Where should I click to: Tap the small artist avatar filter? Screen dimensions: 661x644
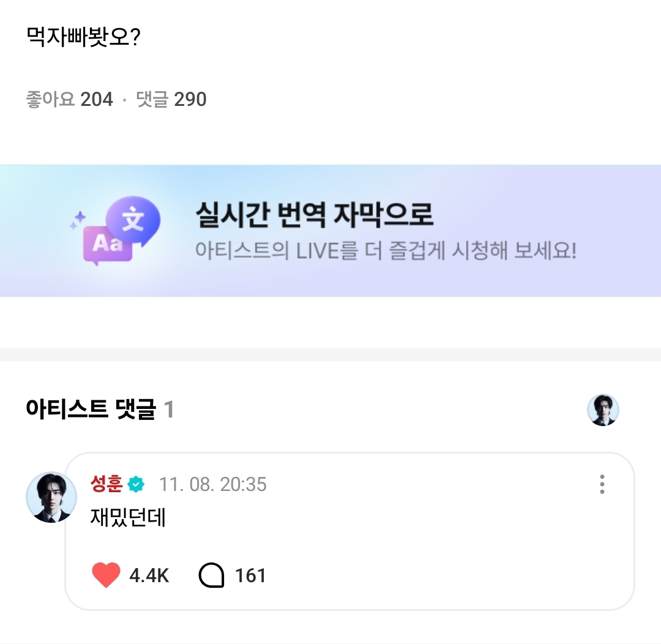[x=603, y=410]
